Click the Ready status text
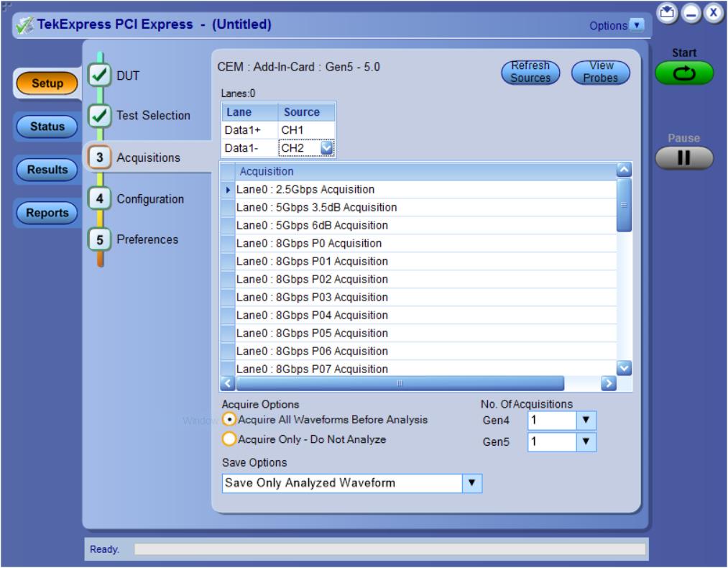 pos(104,549)
